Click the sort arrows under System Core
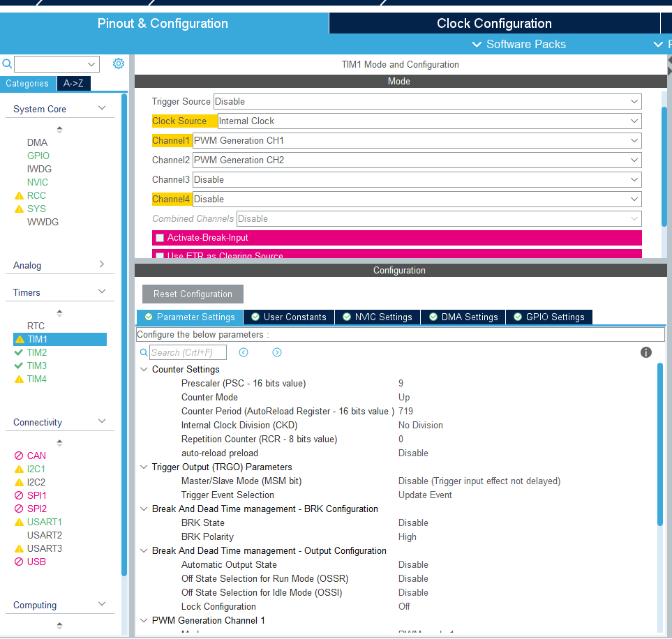The image size is (672, 639). click(59, 130)
